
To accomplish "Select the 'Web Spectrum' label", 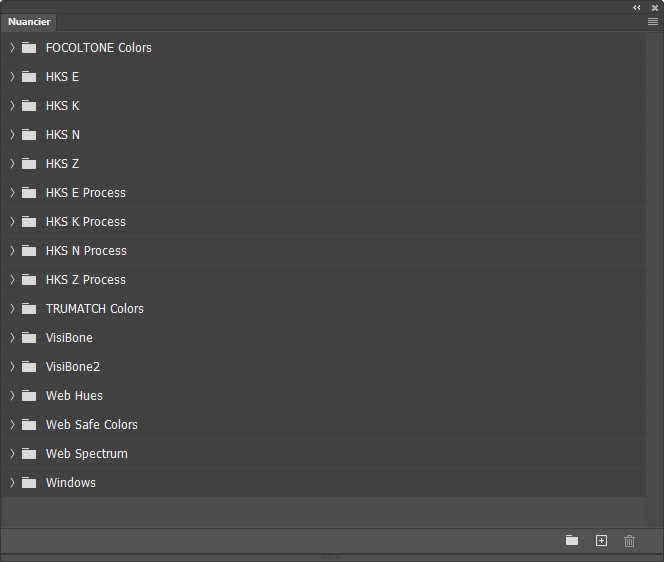I will (x=87, y=454).
